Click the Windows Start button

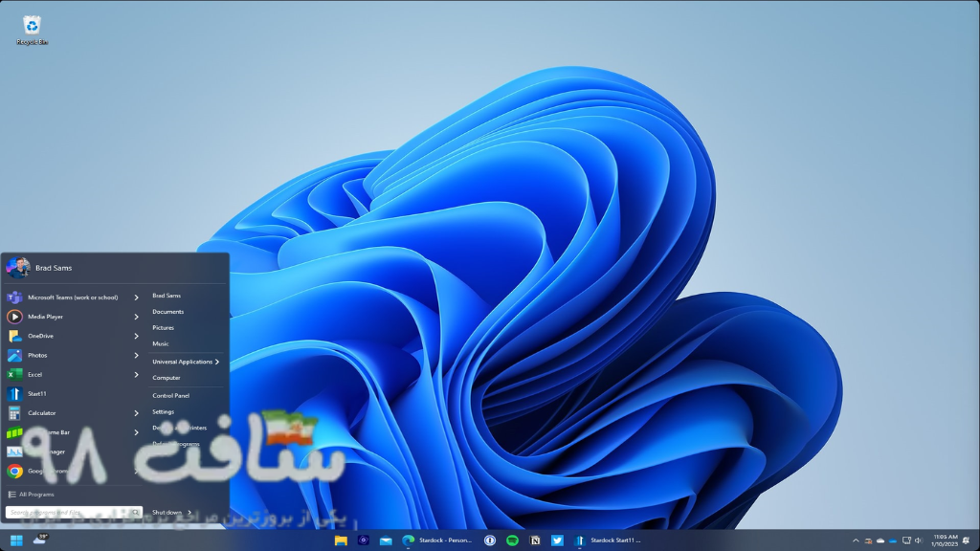pyautogui.click(x=16, y=540)
